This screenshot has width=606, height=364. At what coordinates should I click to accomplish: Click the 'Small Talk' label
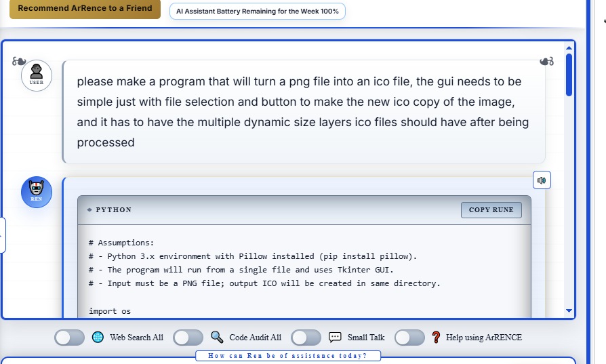tap(366, 338)
